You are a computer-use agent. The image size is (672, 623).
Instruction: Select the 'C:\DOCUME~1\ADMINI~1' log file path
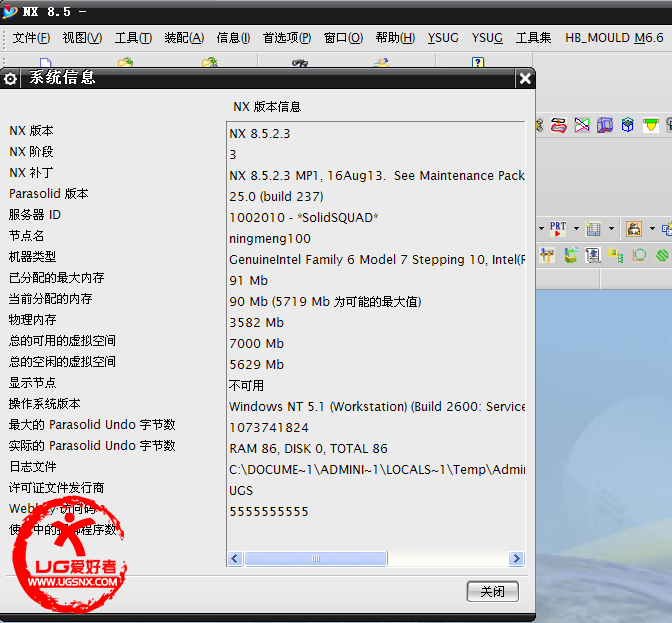(376, 470)
